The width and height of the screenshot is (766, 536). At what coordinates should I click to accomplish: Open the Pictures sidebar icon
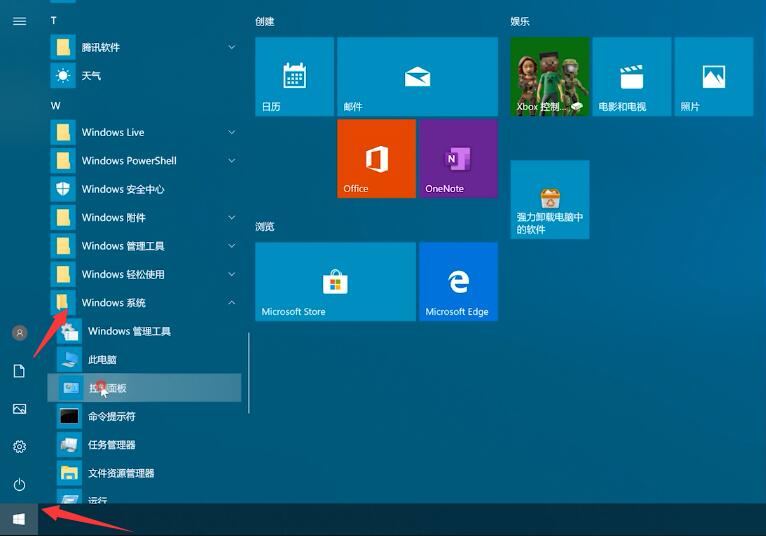point(20,409)
